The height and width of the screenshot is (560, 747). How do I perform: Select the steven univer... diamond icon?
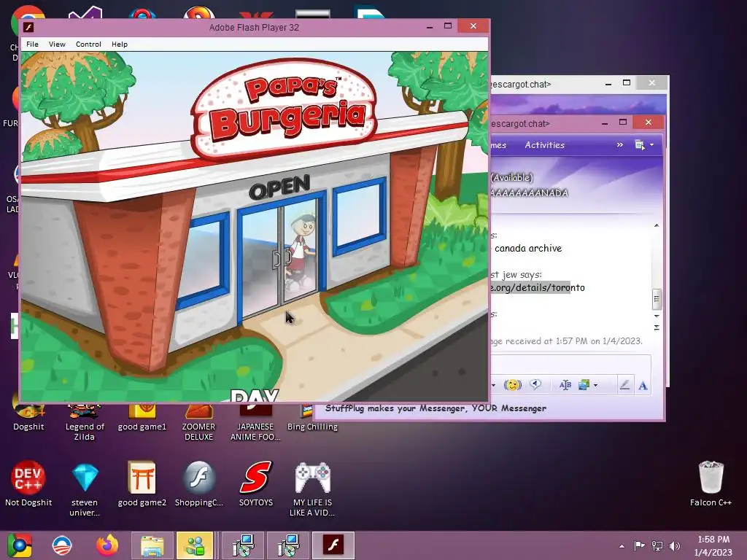click(x=85, y=489)
